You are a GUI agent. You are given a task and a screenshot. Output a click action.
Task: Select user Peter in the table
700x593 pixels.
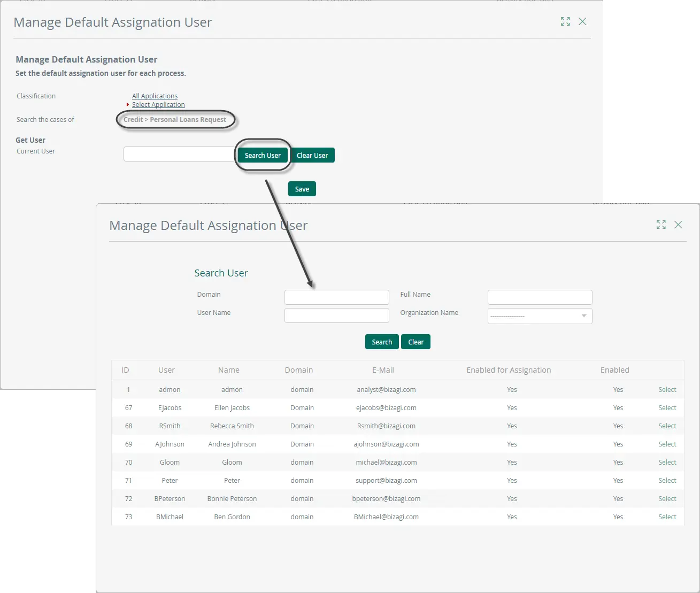pyautogui.click(x=667, y=481)
